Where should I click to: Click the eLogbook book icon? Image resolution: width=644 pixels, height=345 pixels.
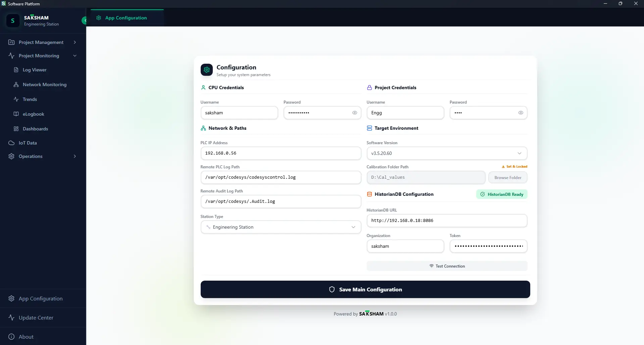[x=16, y=114]
